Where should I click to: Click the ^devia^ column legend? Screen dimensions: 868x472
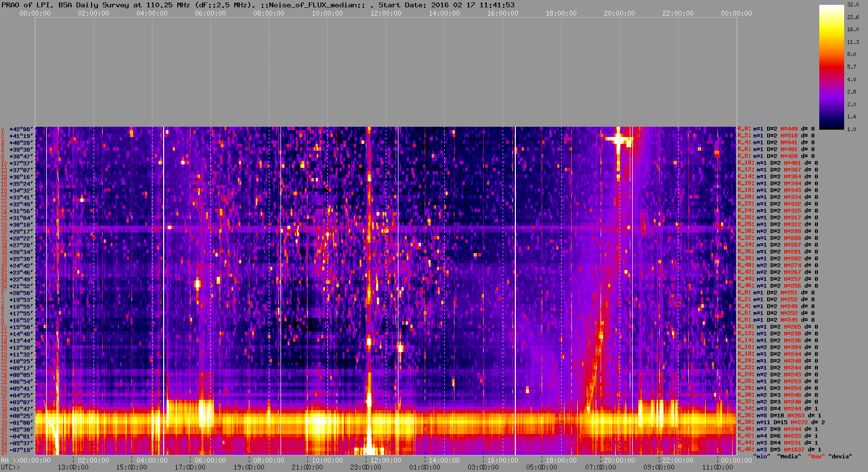[x=840, y=457]
